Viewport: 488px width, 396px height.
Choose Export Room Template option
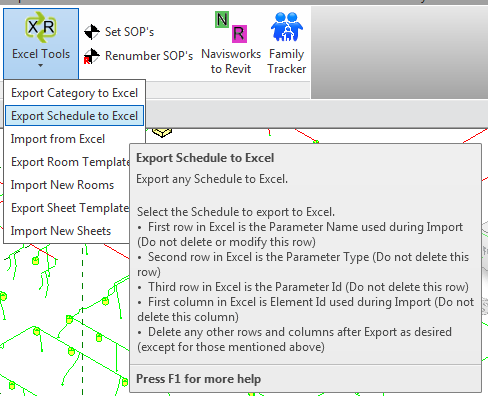(67, 162)
